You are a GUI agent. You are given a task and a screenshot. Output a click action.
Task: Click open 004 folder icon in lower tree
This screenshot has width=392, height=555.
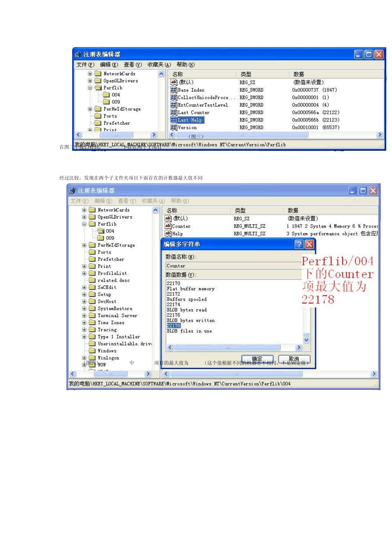click(100, 231)
